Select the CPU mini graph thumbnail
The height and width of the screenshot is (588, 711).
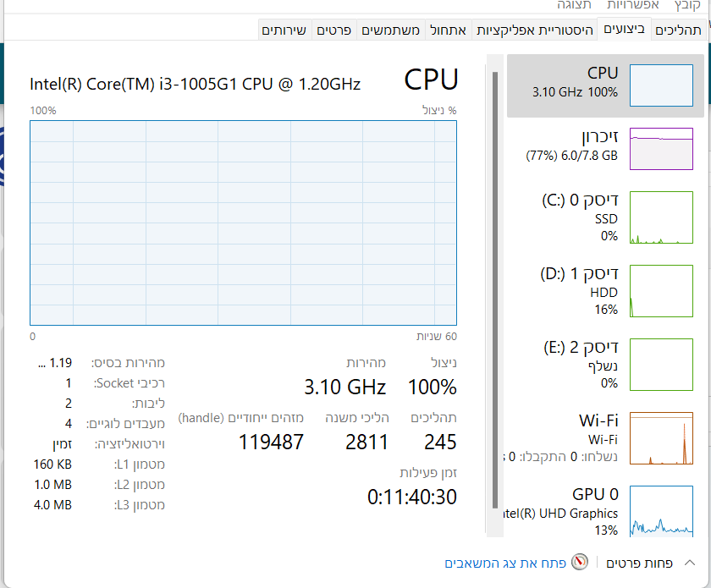[661, 85]
